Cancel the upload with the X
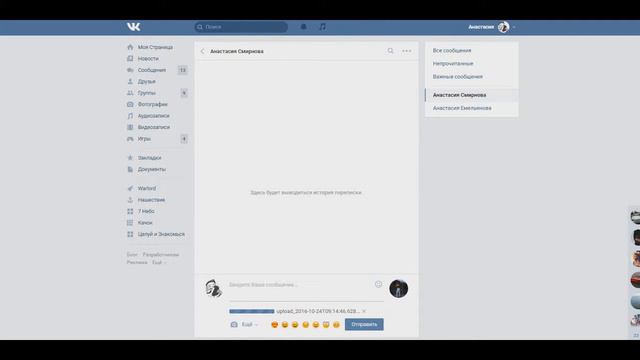This screenshot has width=640, height=360. point(364,311)
